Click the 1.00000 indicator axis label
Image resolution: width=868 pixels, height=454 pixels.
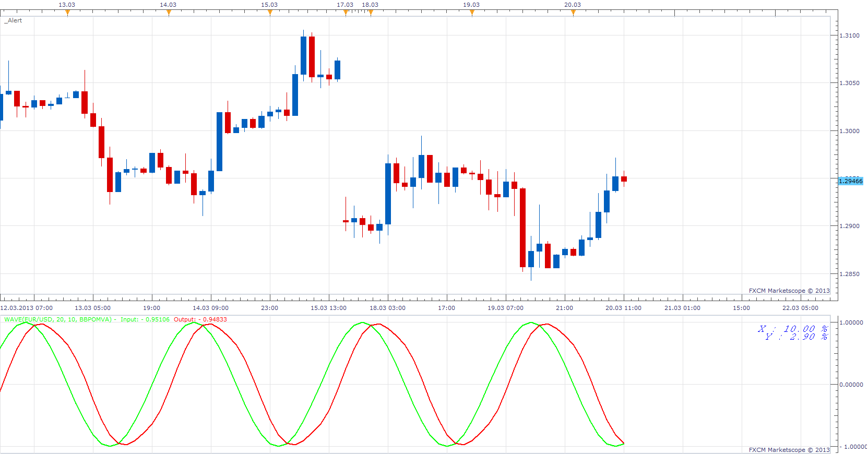(x=851, y=322)
